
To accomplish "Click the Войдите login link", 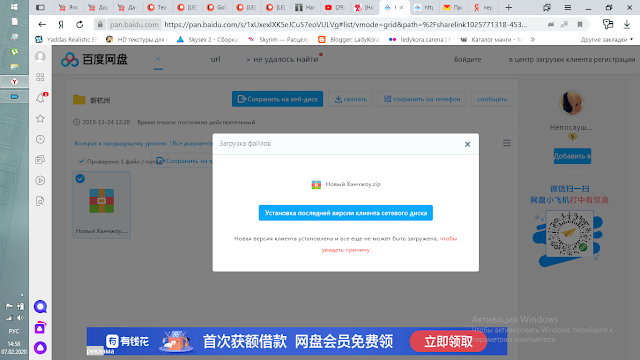I will click(x=467, y=60).
